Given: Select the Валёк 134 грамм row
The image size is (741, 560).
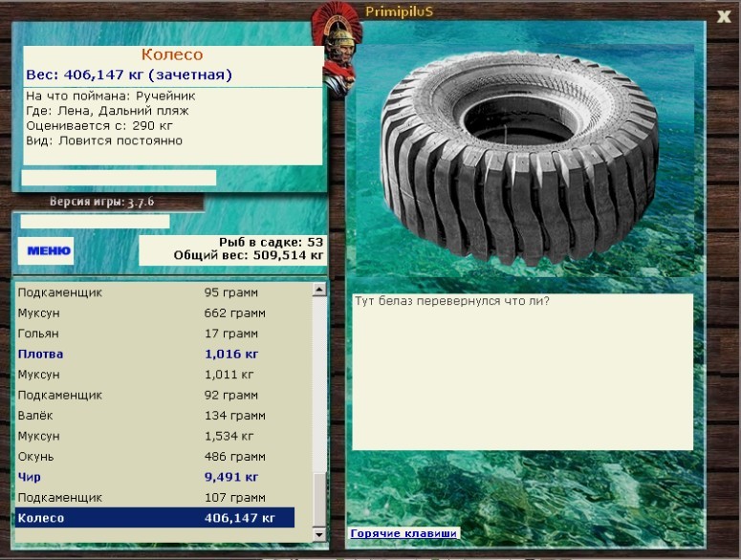Looking at the screenshot, I should tap(155, 416).
